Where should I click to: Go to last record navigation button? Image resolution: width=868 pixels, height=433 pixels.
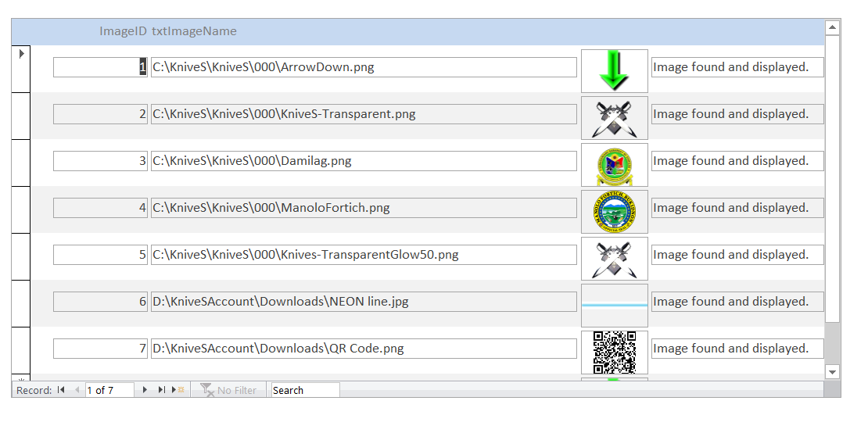click(161, 390)
